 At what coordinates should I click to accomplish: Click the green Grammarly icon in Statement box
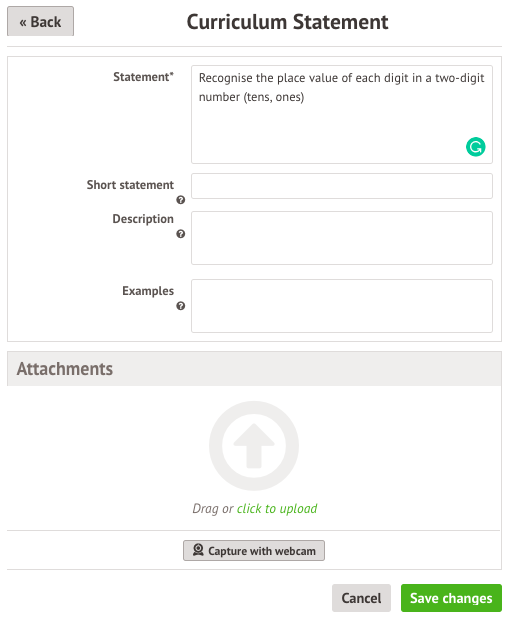coord(475,147)
